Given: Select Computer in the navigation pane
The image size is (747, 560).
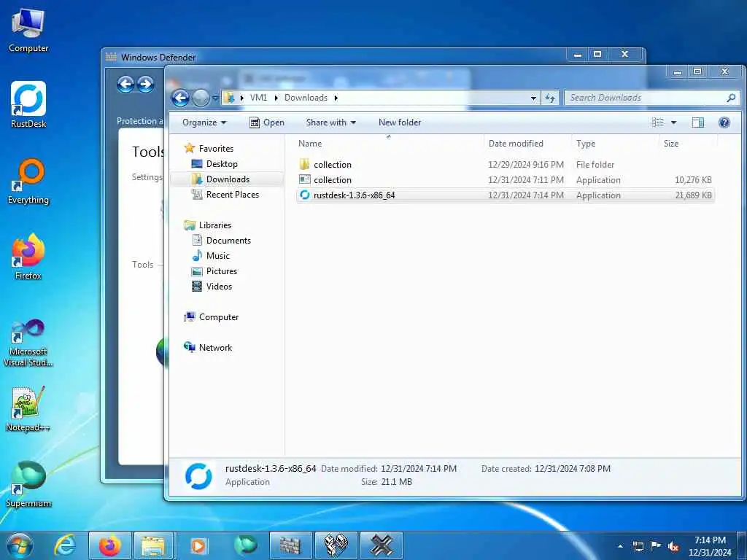Looking at the screenshot, I should tap(219, 317).
